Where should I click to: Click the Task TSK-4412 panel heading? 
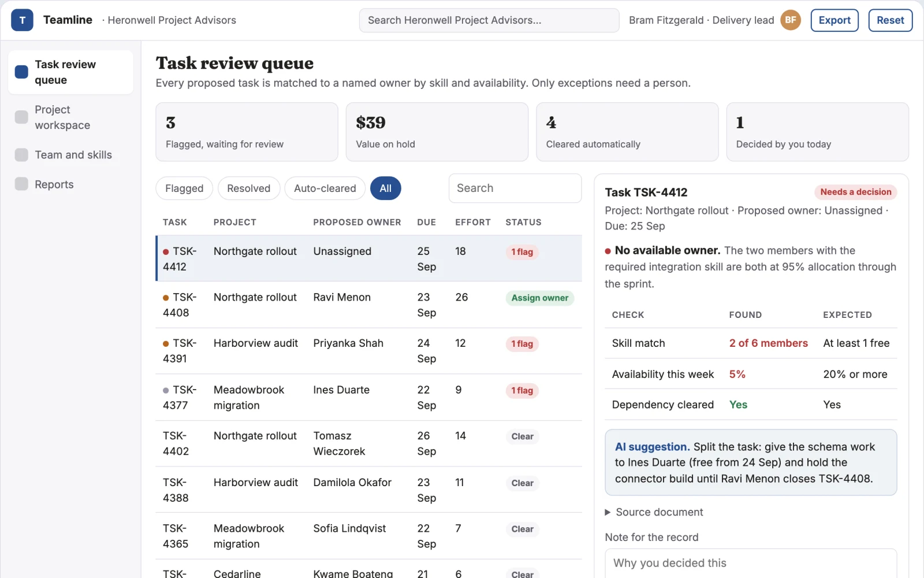646,192
